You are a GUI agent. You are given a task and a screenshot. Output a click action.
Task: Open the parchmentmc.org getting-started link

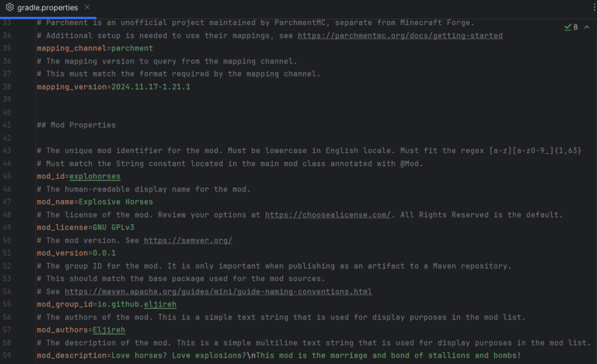[x=399, y=36]
